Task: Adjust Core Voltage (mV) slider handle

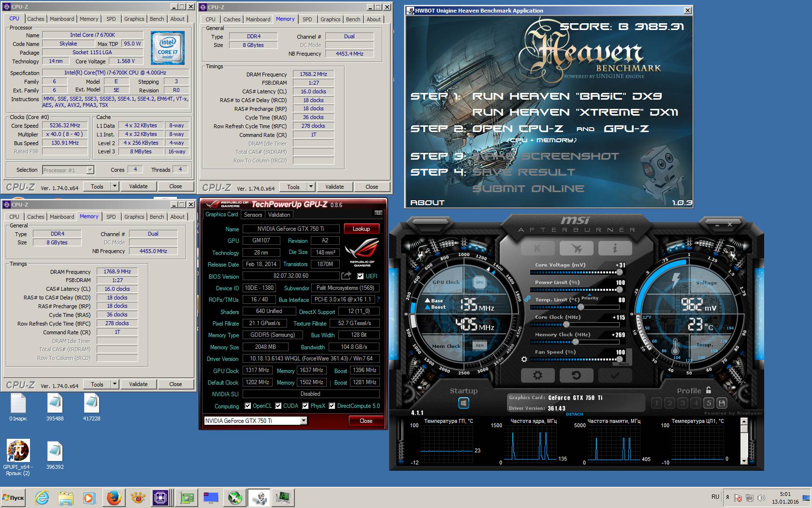Action: click(619, 272)
